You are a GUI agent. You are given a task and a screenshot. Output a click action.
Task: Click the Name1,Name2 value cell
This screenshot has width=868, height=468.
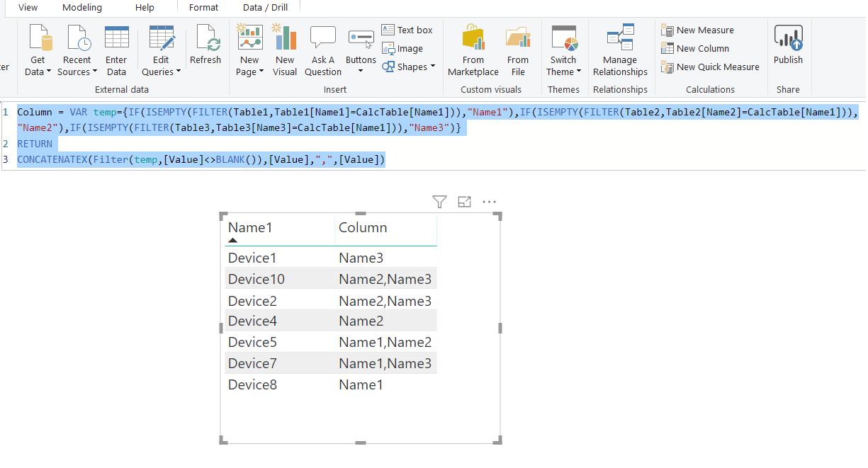pos(385,343)
